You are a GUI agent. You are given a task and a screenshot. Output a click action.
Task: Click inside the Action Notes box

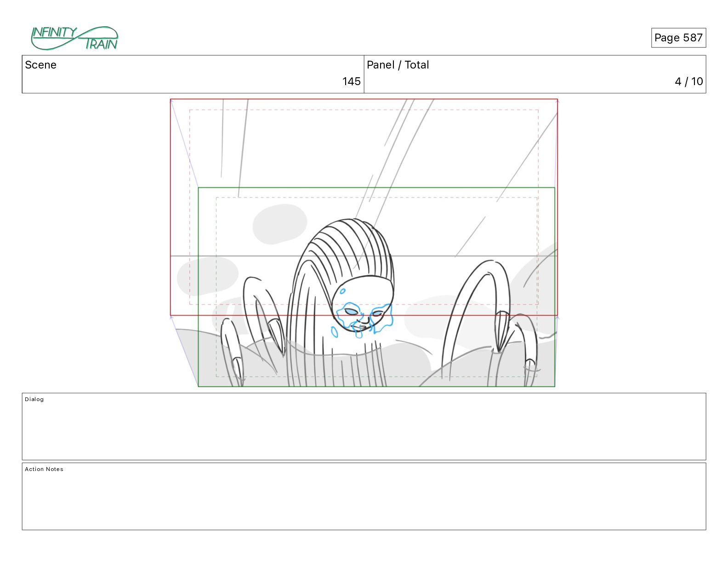tap(364, 496)
